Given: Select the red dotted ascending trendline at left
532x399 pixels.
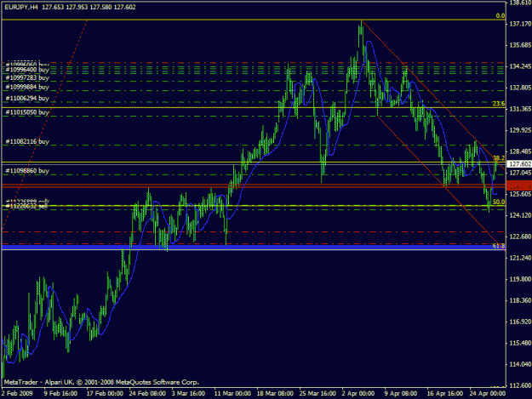Looking at the screenshot, I should tap(45, 125).
